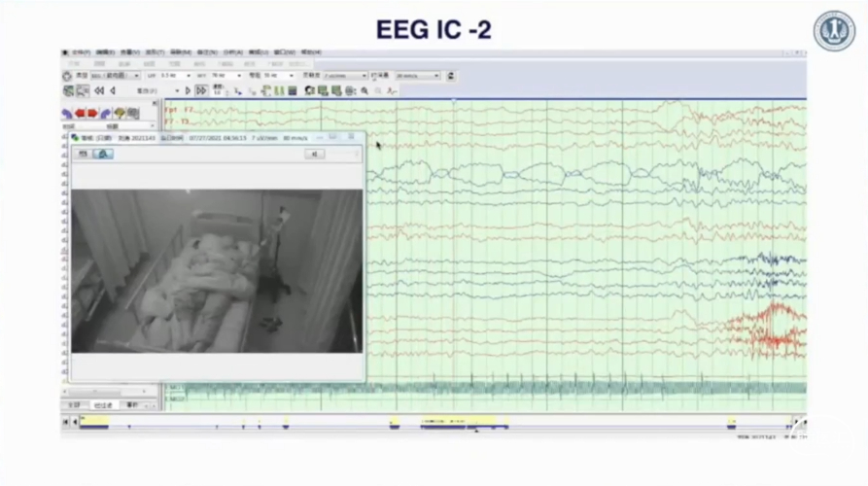The height and width of the screenshot is (486, 868).
Task: Open the menu labeled with (A)
Action: tap(233, 52)
